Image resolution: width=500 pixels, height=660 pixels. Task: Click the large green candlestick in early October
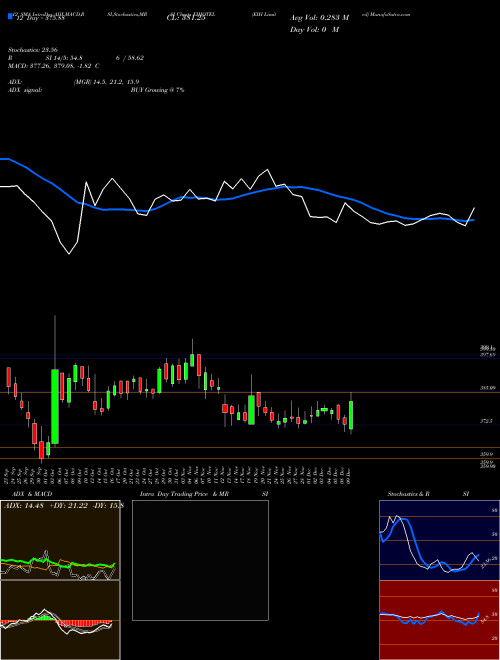55,406
